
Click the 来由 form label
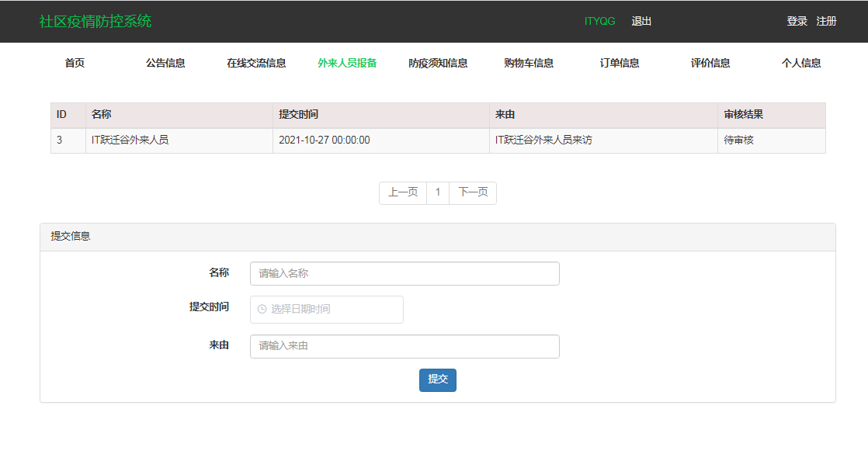coord(219,345)
